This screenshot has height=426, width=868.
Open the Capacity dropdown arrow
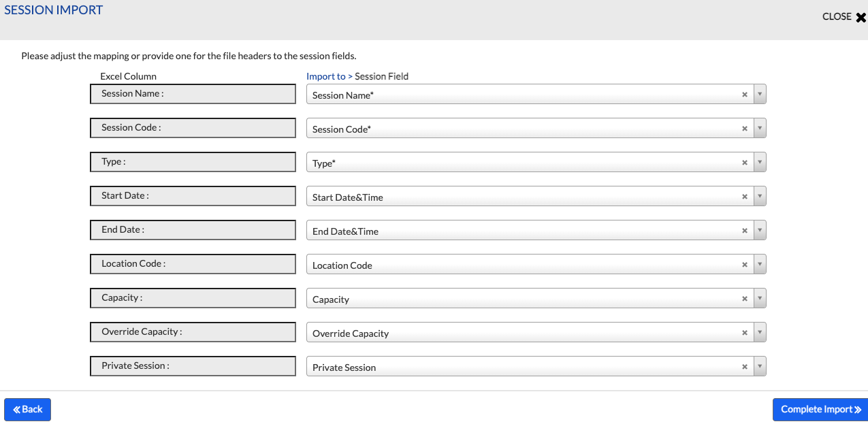pos(760,299)
